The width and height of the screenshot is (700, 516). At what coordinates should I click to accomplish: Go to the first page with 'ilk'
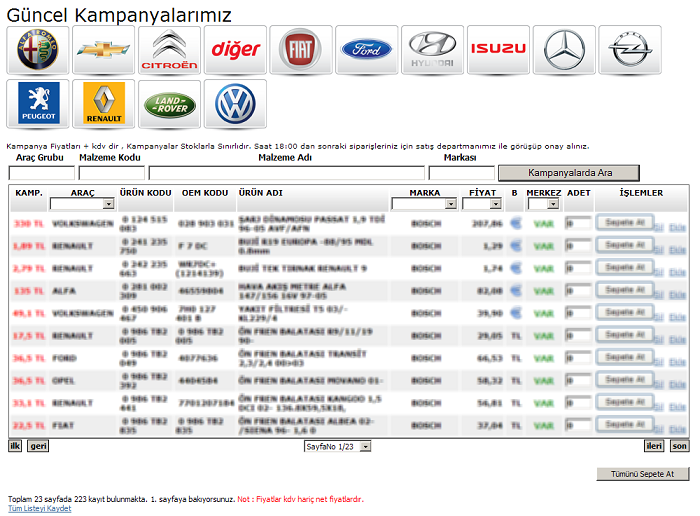(15, 446)
